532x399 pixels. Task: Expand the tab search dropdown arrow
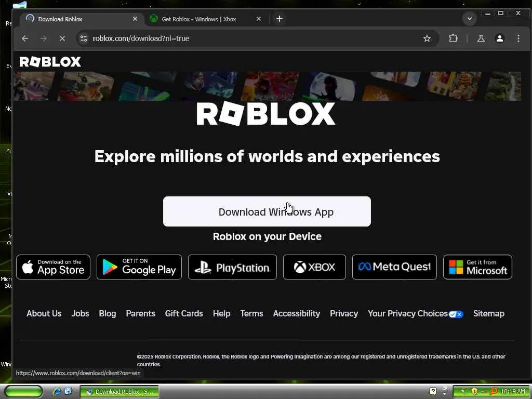[470, 19]
